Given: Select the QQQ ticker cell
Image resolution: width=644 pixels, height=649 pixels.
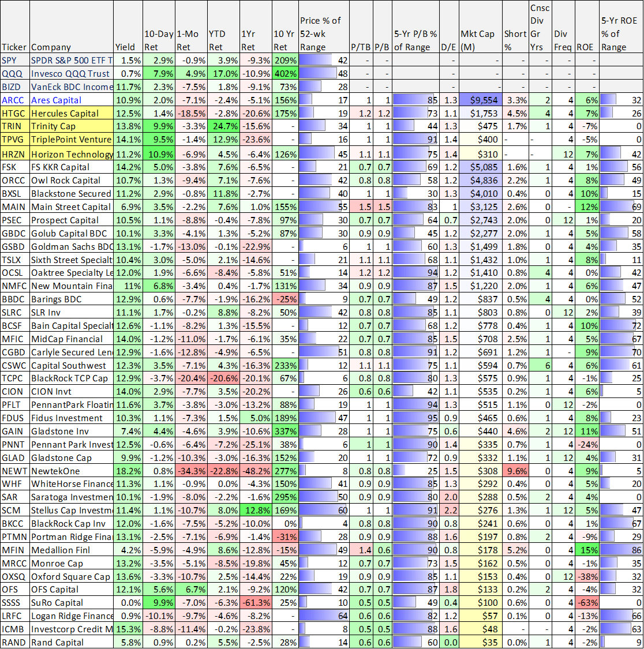Looking at the screenshot, I should (x=14, y=74).
